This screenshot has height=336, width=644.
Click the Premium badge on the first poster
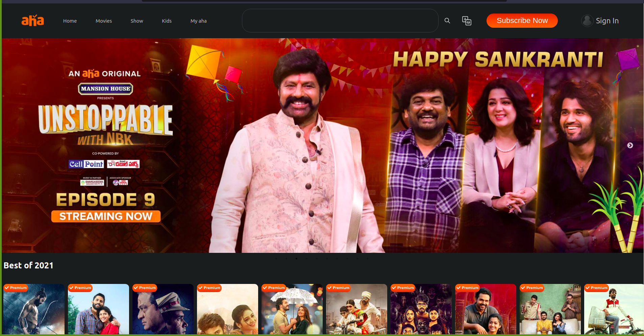coord(16,288)
